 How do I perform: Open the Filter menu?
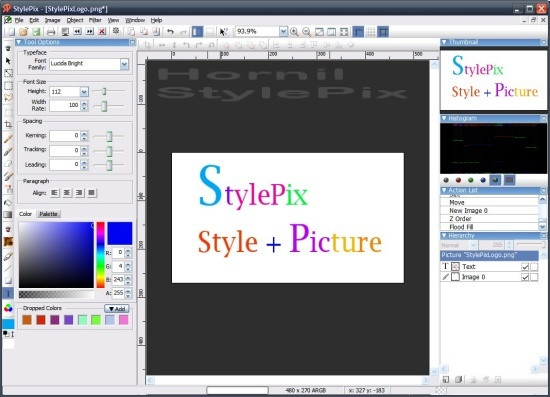pyautogui.click(x=95, y=20)
